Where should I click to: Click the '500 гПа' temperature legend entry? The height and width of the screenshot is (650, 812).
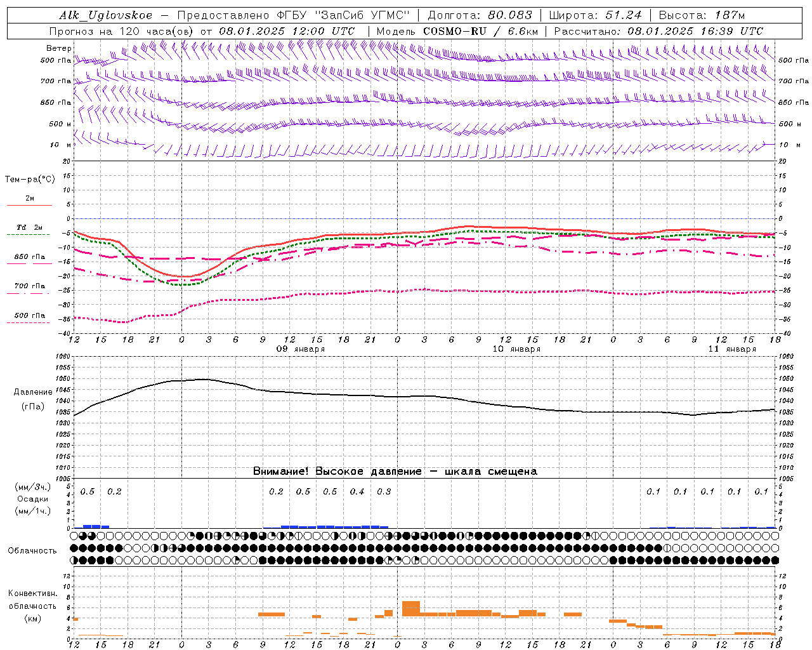(30, 315)
